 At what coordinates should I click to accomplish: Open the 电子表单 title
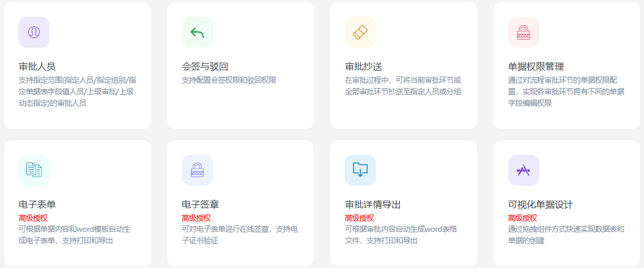click(x=37, y=205)
